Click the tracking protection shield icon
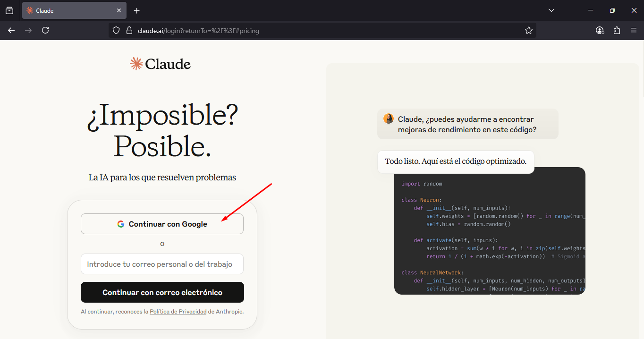 pyautogui.click(x=116, y=31)
